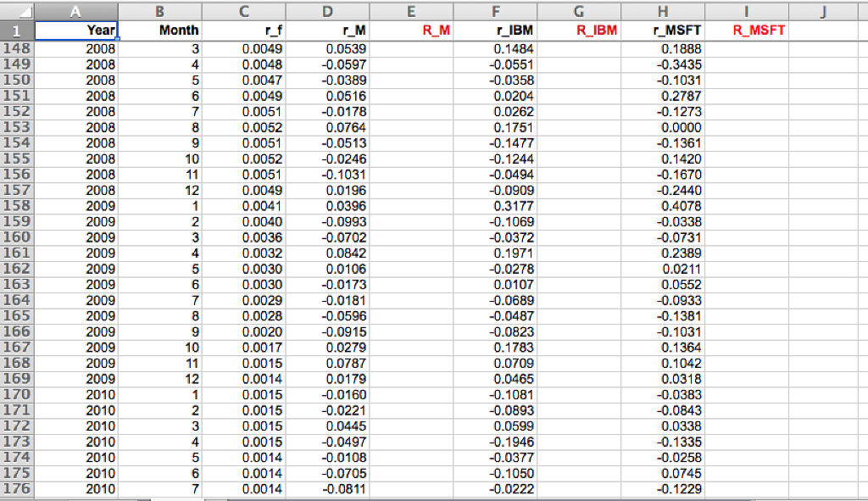Click the 'r_M' black header cell
The image size is (868, 501).
[328, 31]
